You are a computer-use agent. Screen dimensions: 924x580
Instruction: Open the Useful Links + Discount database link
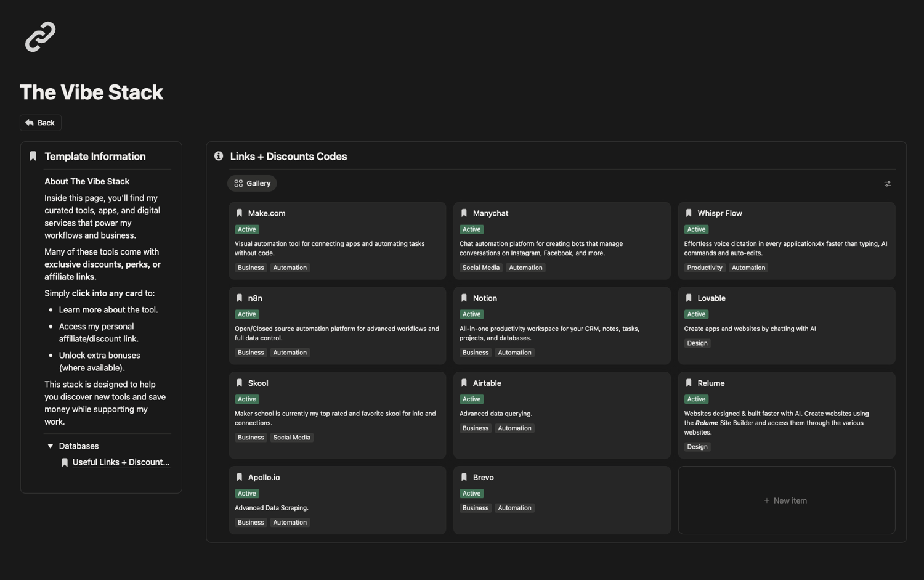point(120,462)
